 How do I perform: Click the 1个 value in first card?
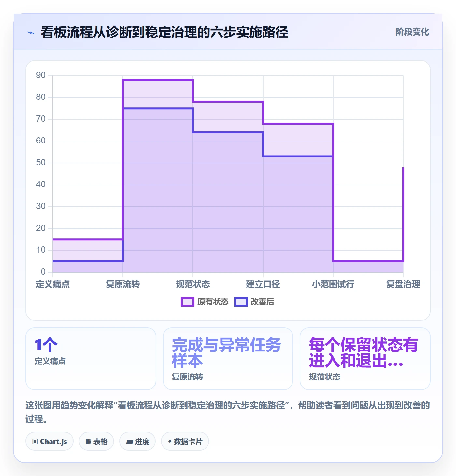[46, 345]
